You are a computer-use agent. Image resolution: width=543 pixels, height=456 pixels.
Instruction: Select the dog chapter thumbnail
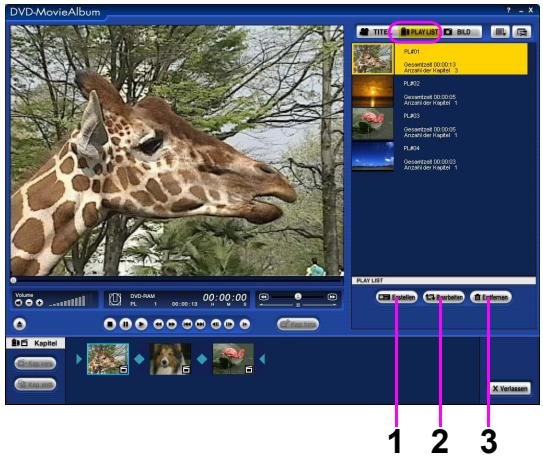(x=170, y=359)
